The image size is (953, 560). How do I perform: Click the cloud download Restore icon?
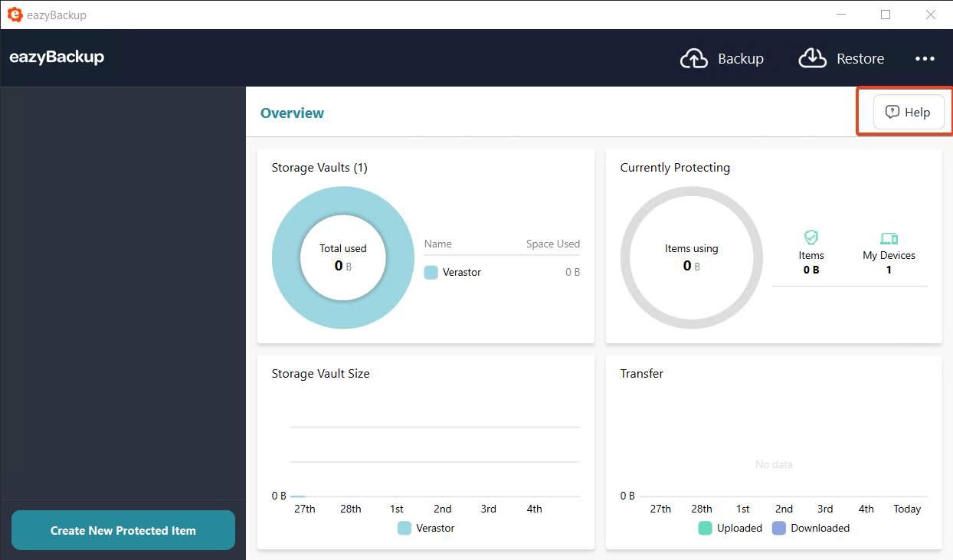[x=813, y=59]
